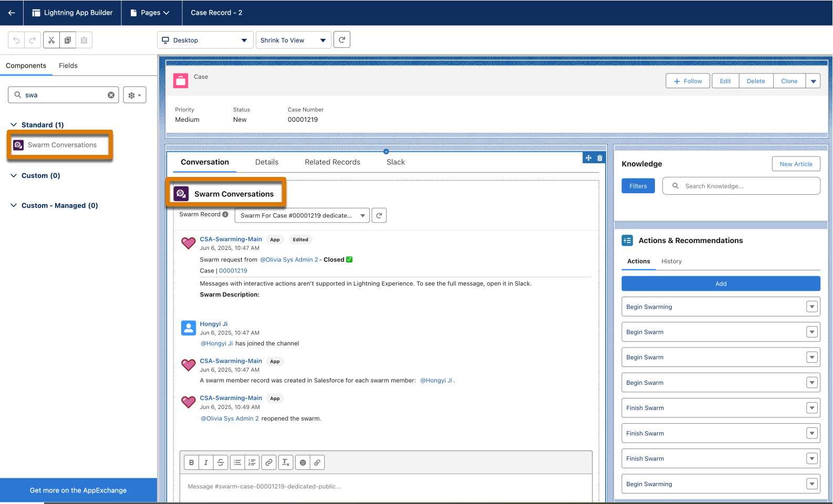833x504 pixels.
Task: Click the Clone button
Action: click(789, 81)
